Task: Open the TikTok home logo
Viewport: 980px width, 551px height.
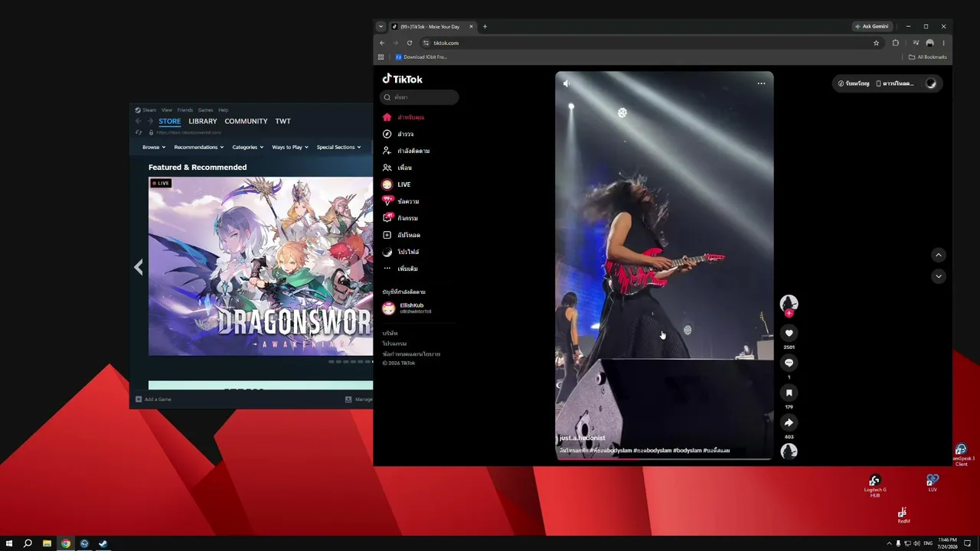Action: click(x=403, y=79)
